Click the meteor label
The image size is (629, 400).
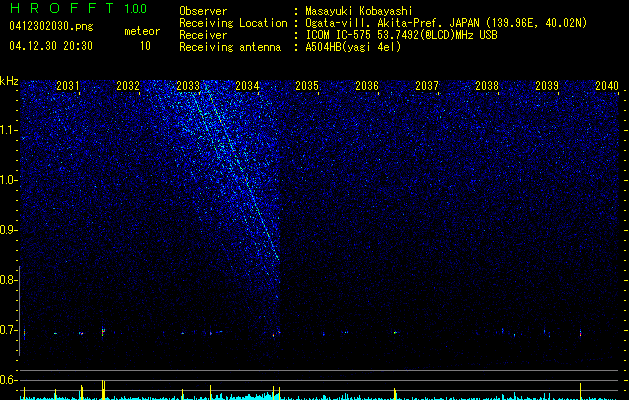[142, 31]
